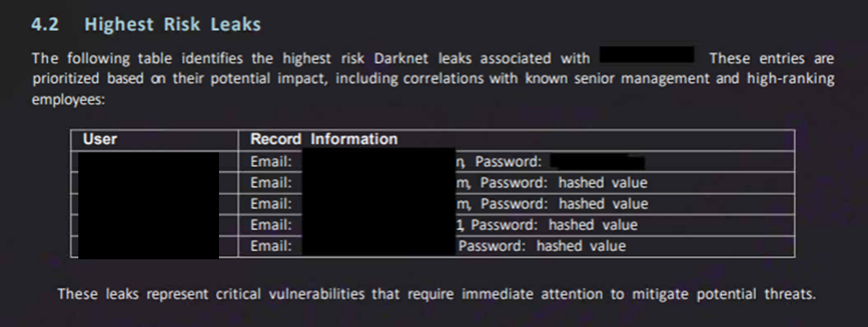Click the large redacted block covering email addresses
The height and width of the screenshot is (327, 868).
pos(378,201)
